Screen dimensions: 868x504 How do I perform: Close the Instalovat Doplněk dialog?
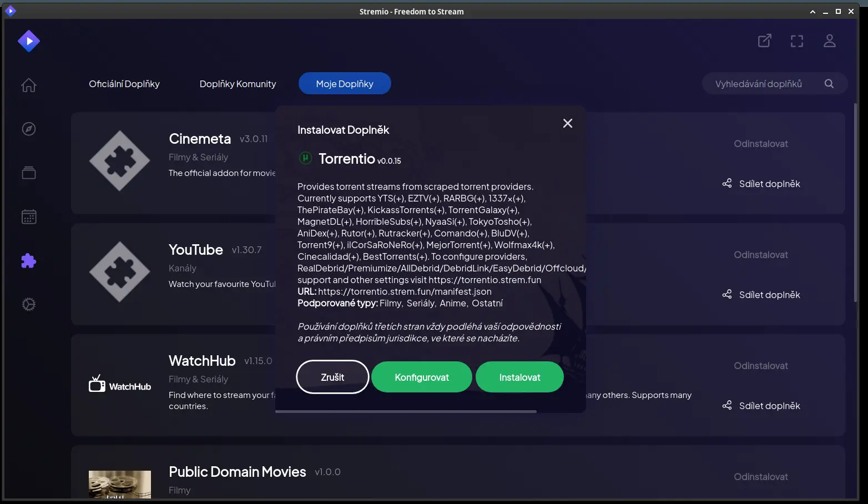(568, 123)
